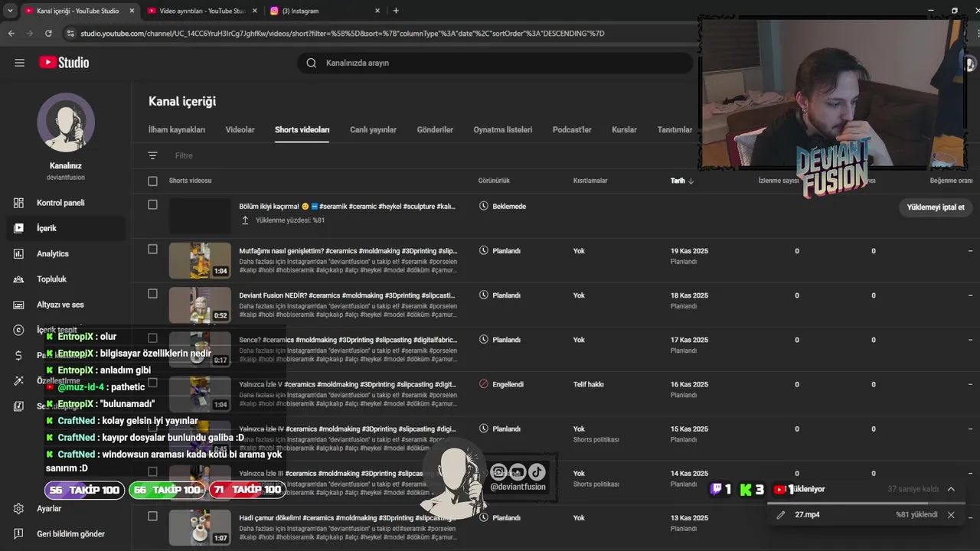Click the browser address bar URL
Screen dimensions: 980x551
tap(342, 34)
